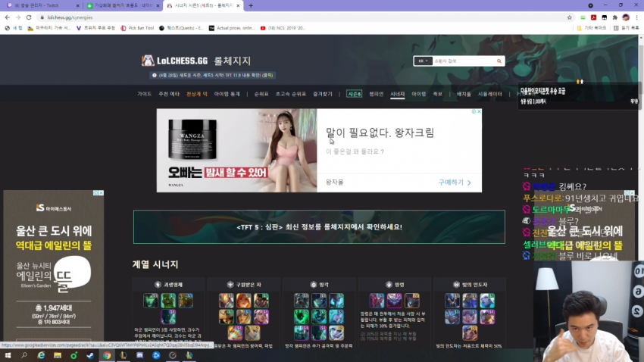The height and width of the screenshot is (362, 644).
Task: Click the first champion icon under 맹령
Action: click(x=377, y=301)
